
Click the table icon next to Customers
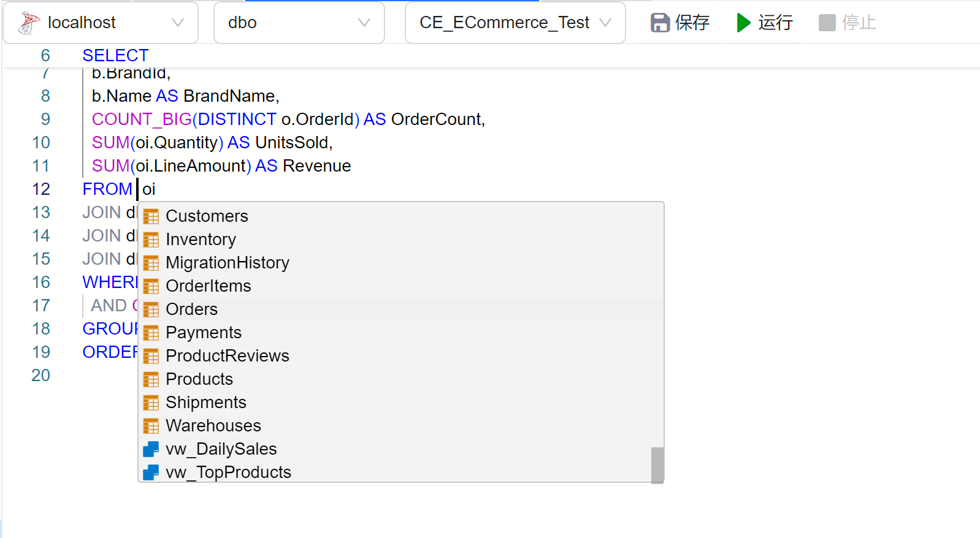[x=151, y=216]
